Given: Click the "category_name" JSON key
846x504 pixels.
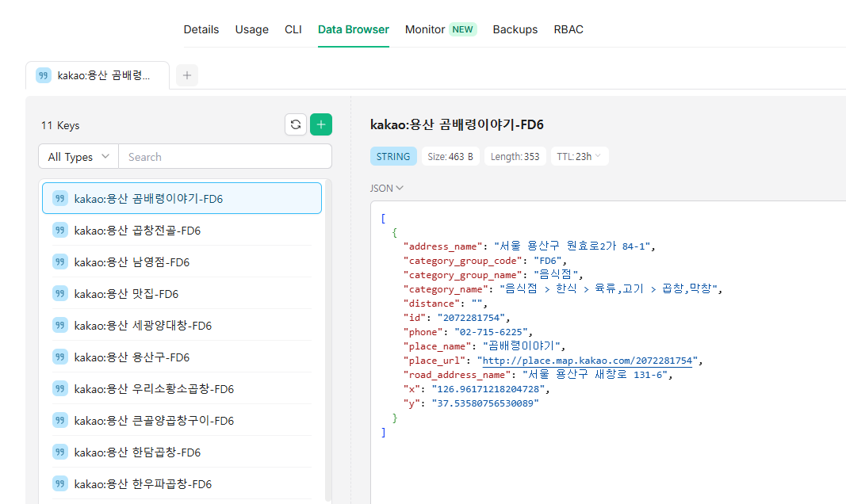Looking at the screenshot, I should pyautogui.click(x=446, y=289).
